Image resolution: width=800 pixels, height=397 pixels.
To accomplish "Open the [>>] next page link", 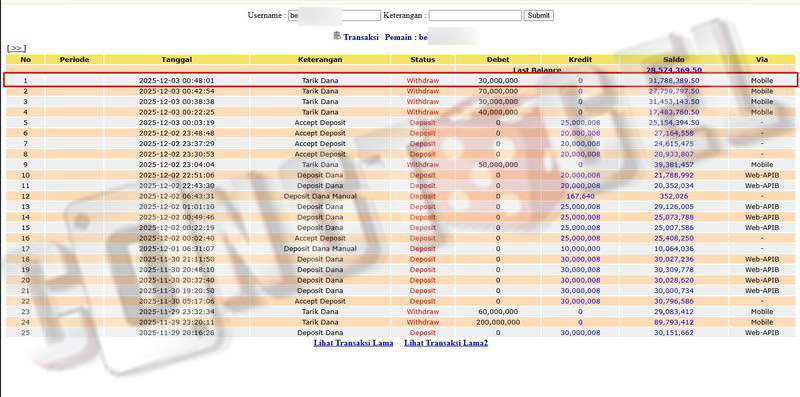I will coord(16,48).
